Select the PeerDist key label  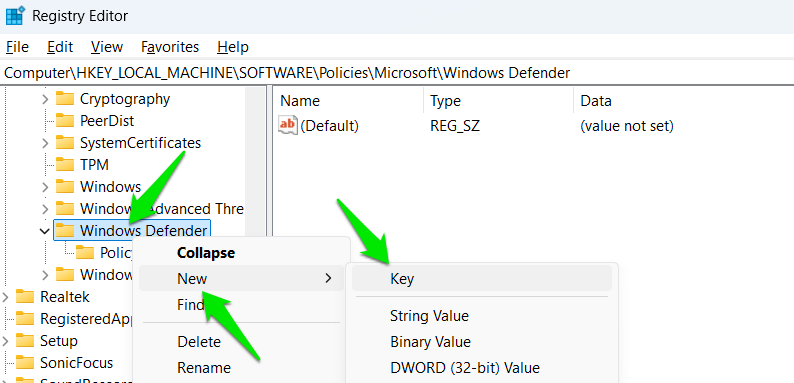click(x=107, y=121)
